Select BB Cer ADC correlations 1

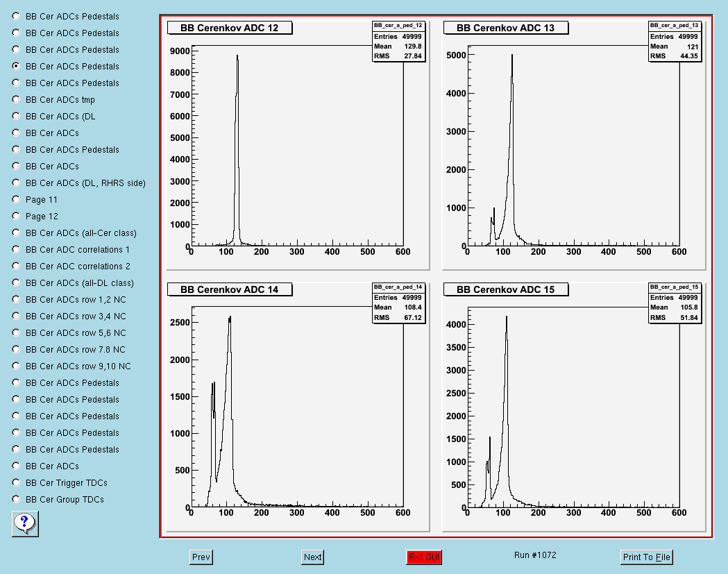[x=16, y=249]
